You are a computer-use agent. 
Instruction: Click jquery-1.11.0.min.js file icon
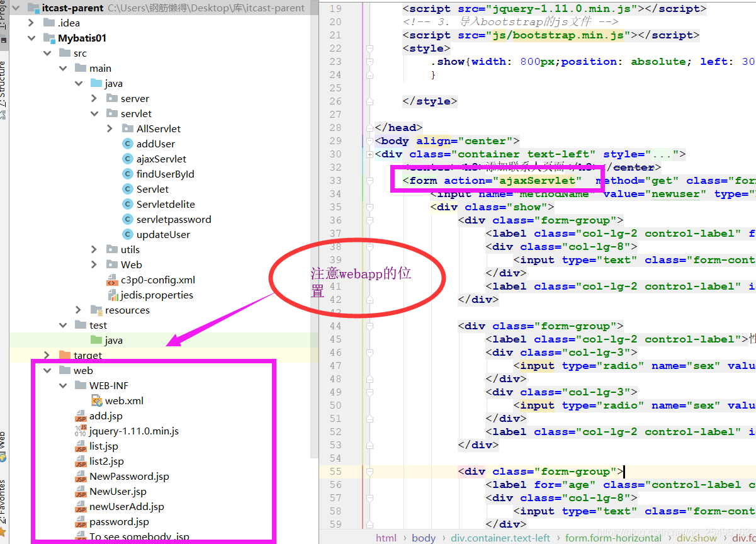[81, 431]
